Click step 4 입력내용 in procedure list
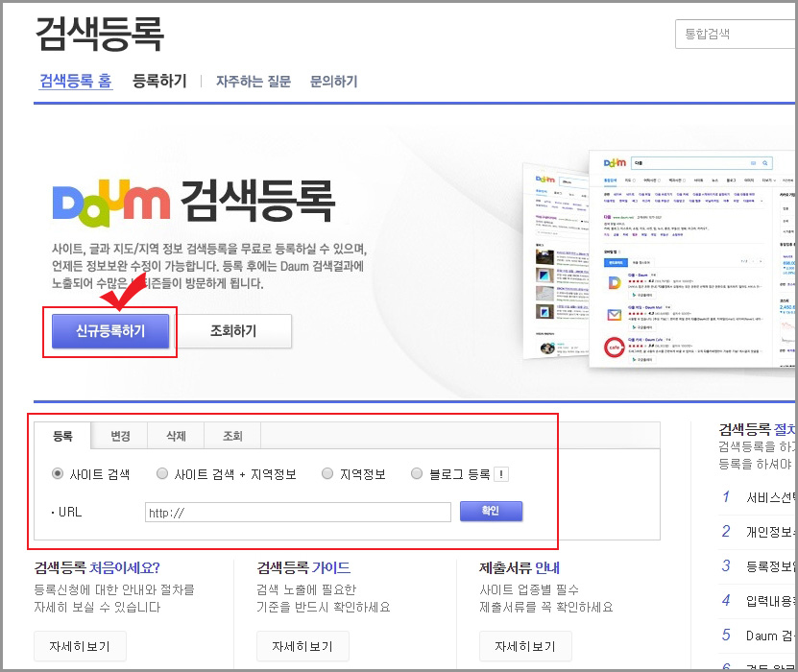 tap(758, 601)
